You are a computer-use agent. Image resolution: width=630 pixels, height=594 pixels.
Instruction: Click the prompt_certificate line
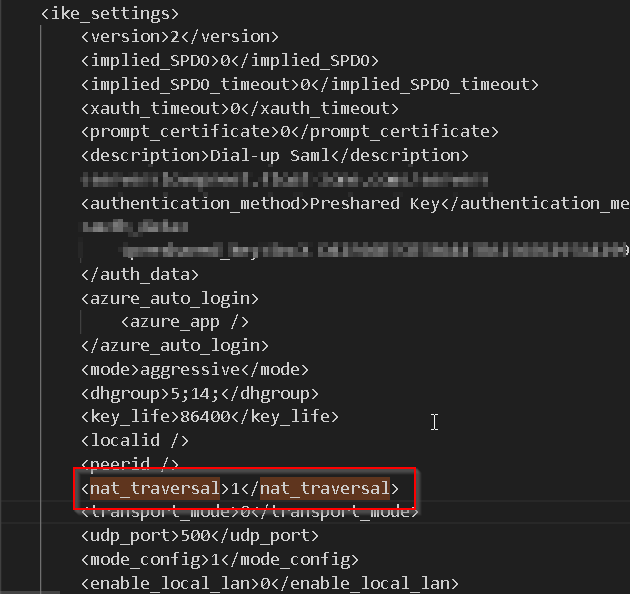point(290,131)
